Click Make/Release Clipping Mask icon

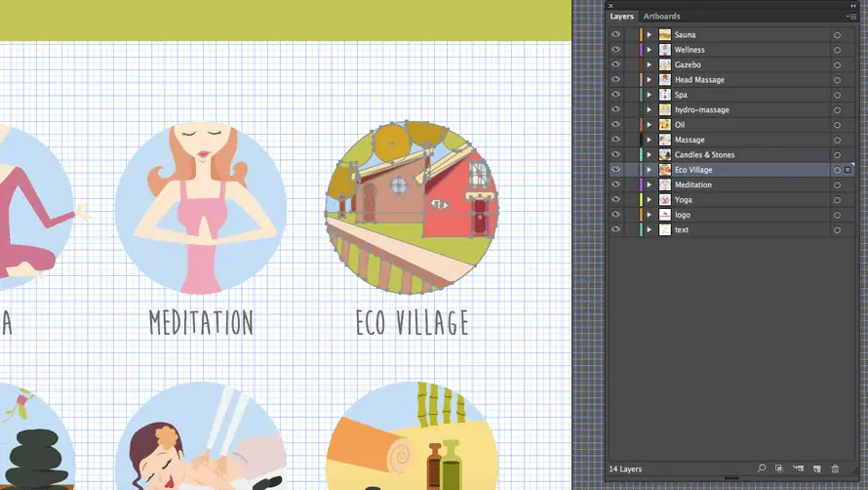point(779,469)
